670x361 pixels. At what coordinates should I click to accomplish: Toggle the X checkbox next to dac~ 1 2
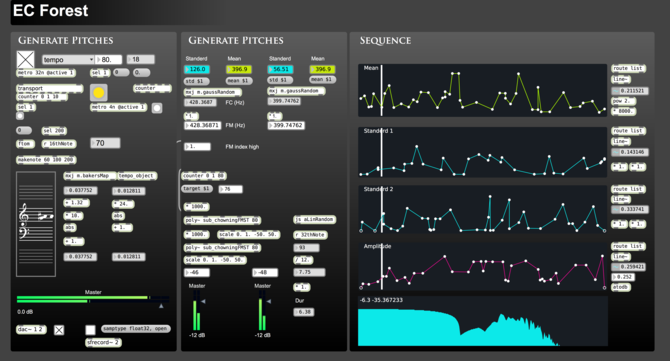pyautogui.click(x=59, y=330)
